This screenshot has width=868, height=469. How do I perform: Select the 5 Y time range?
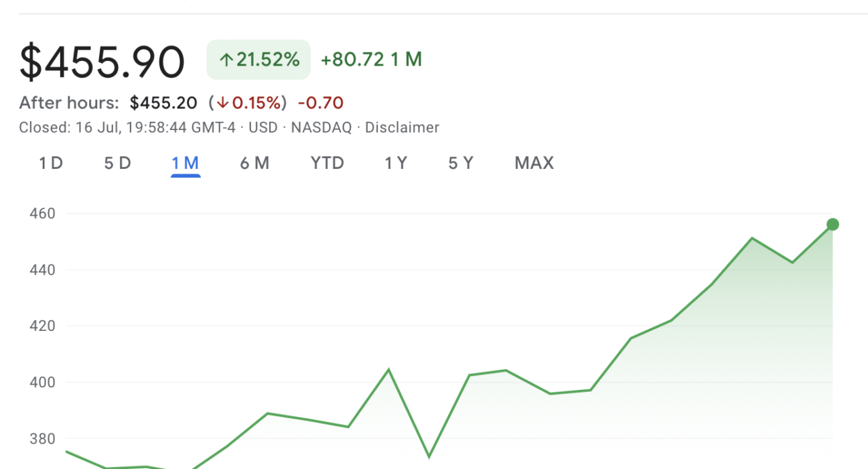click(461, 163)
